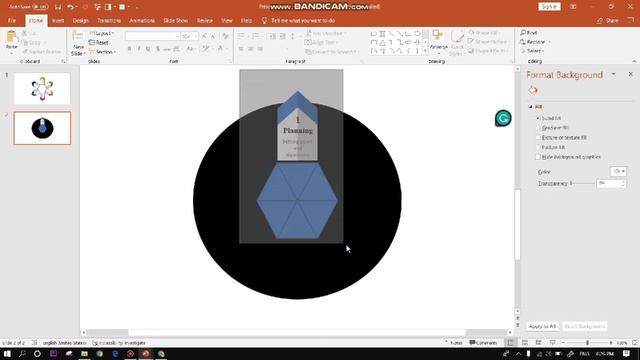Click the Replace button
The image size is (640, 360).
[x=536, y=42]
